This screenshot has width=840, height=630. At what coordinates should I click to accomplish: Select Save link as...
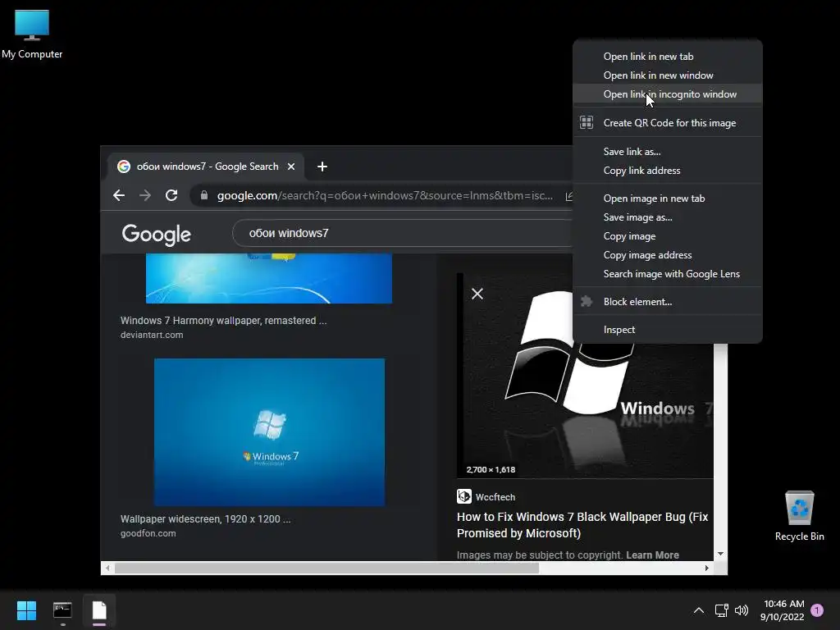point(668,152)
